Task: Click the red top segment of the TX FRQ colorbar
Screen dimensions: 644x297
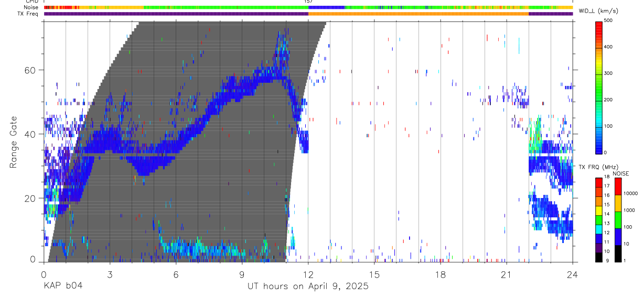Action: pyautogui.click(x=598, y=183)
